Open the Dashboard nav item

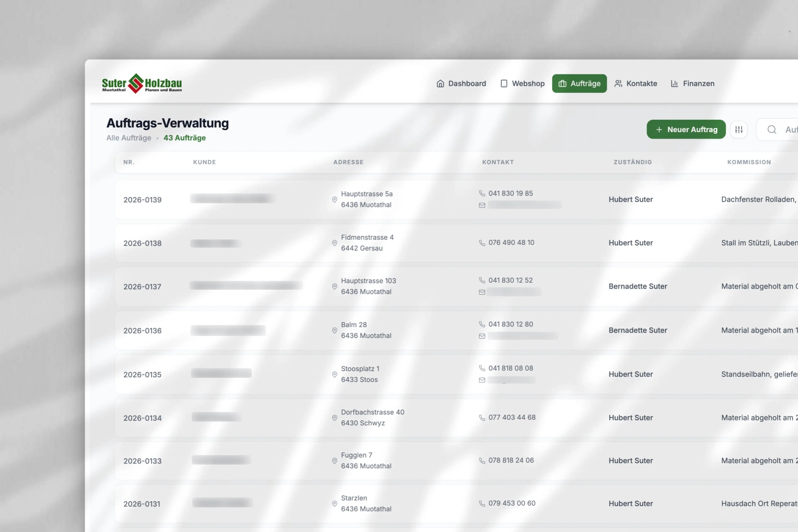(x=461, y=84)
